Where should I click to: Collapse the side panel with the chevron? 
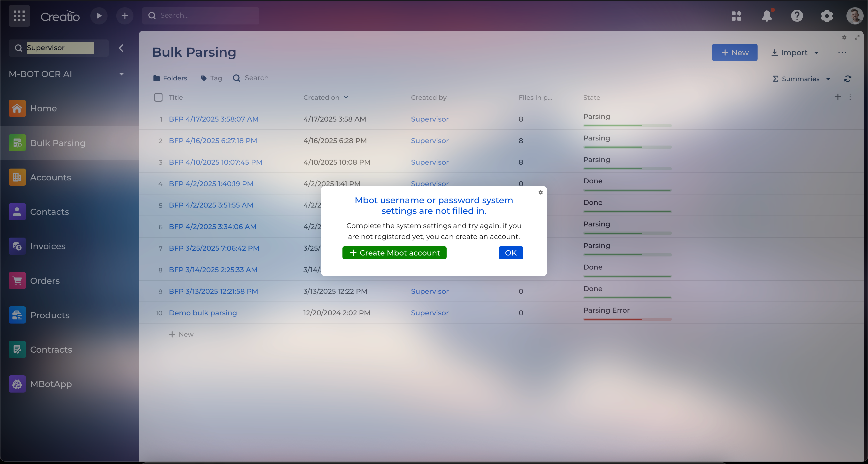(121, 48)
